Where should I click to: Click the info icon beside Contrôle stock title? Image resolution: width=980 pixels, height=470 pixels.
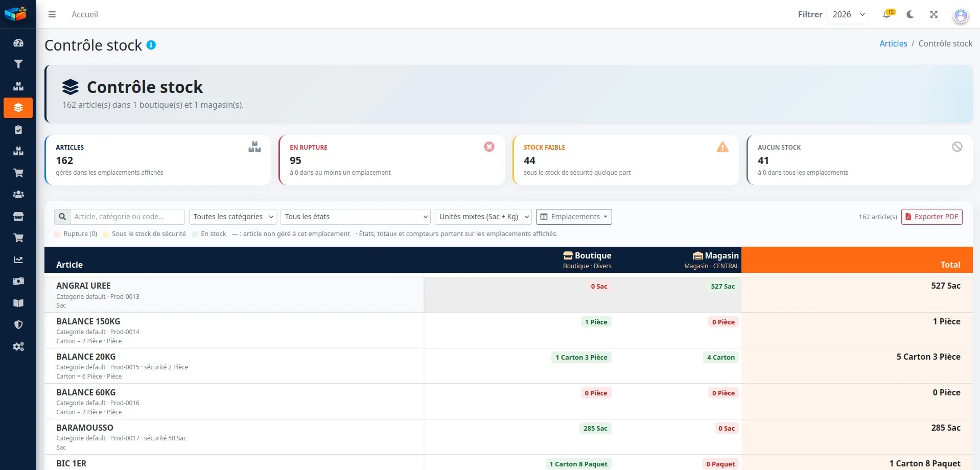(151, 45)
